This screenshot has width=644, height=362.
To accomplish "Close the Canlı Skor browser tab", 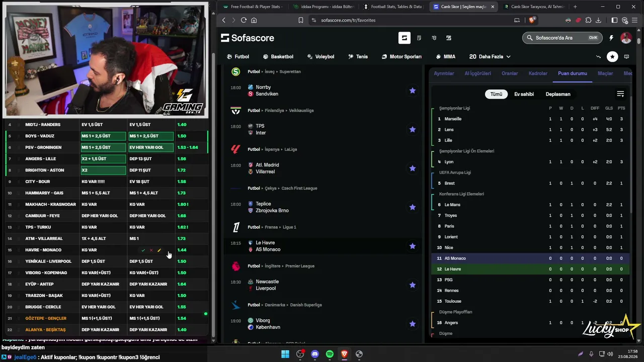I will 493,7.
